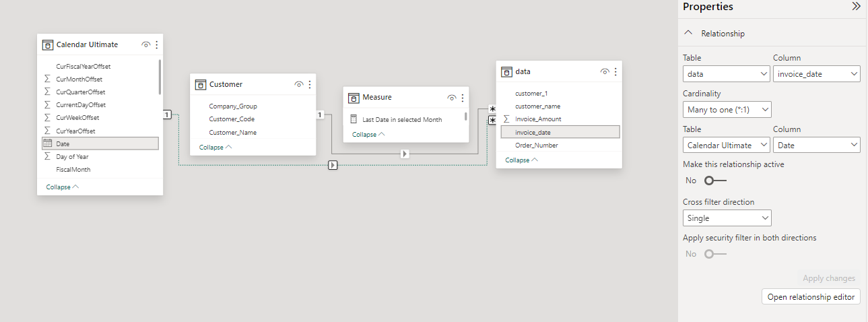
Task: Open more options for Calendar Ultimate table
Action: pos(157,45)
